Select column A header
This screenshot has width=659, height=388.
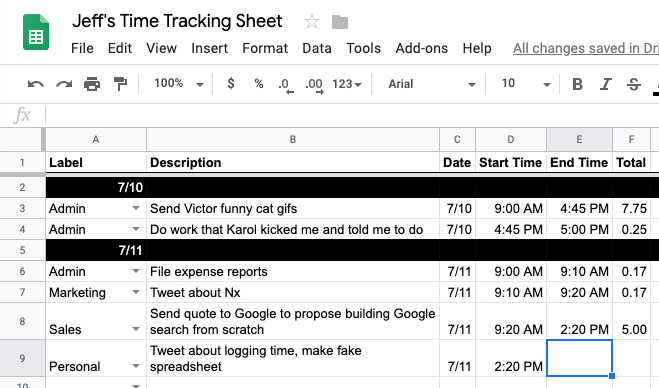96,140
